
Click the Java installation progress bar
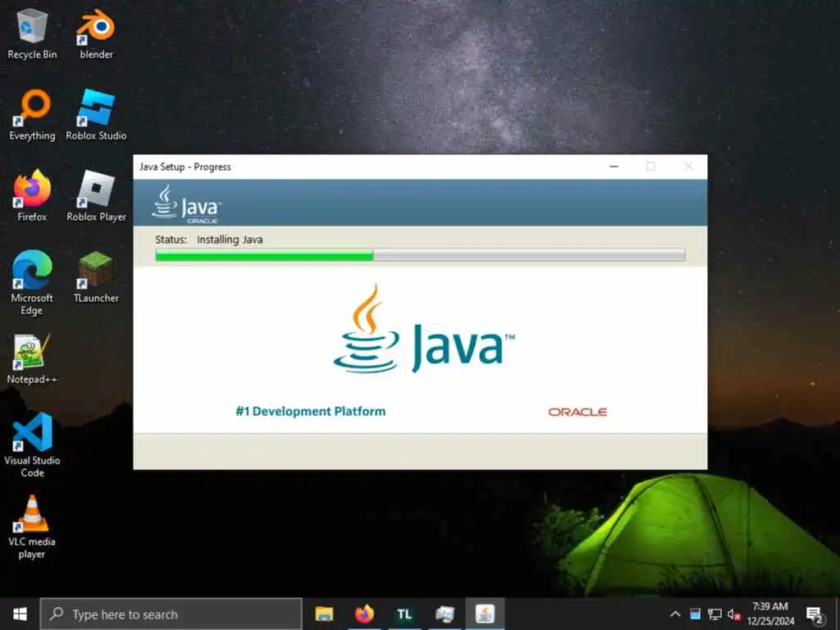coord(420,255)
